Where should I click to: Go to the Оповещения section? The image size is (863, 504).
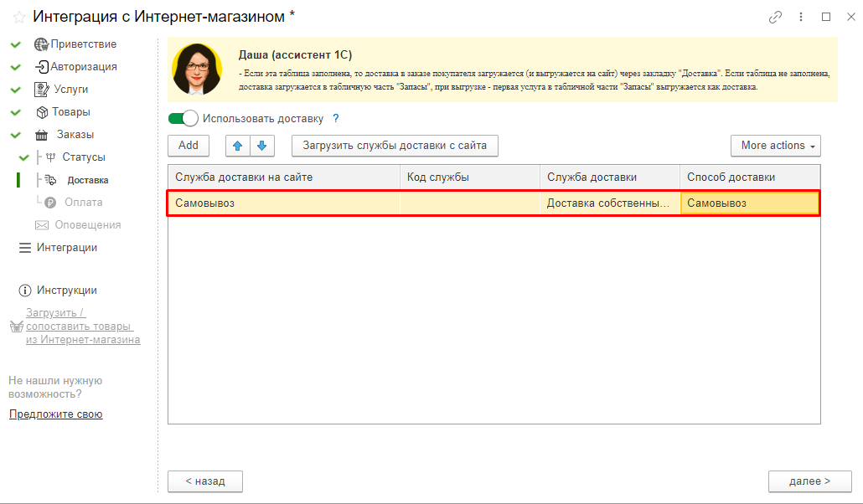click(x=87, y=224)
